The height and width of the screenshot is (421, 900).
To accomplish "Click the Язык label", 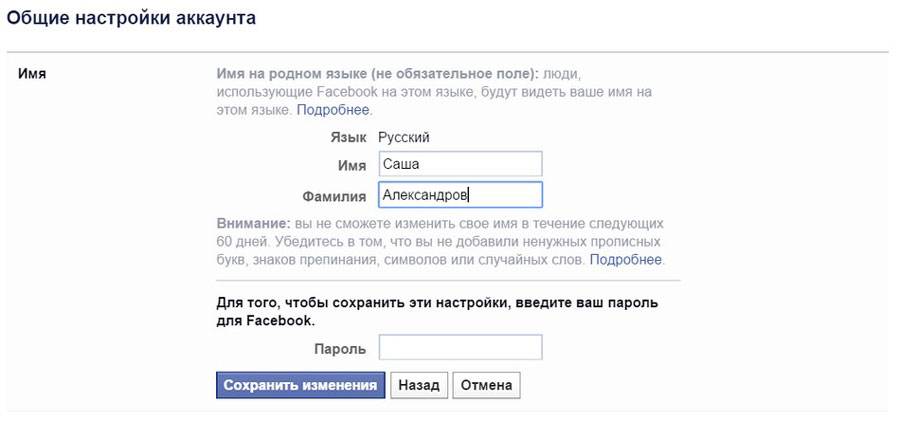I will pos(348,138).
